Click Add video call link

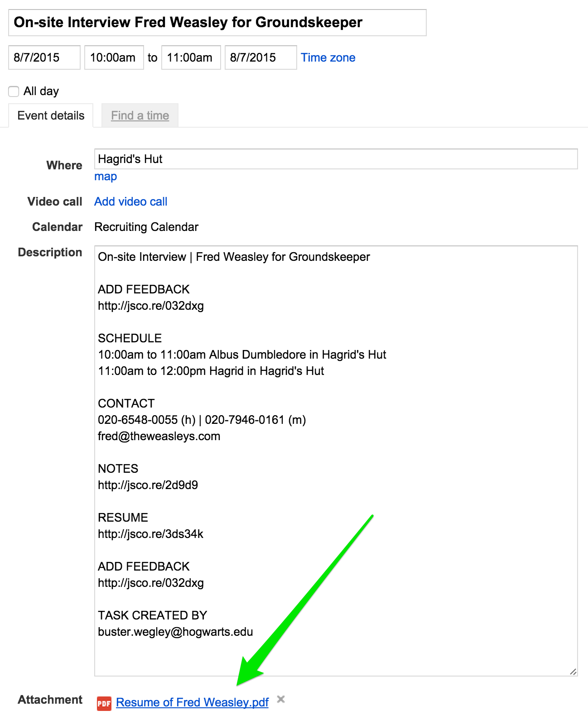tap(131, 202)
